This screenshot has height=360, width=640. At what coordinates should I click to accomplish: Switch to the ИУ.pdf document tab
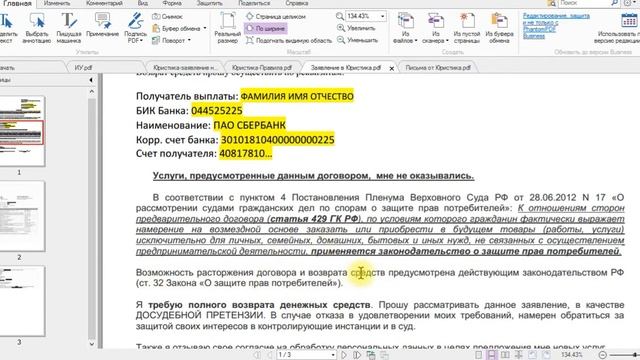(x=83, y=68)
